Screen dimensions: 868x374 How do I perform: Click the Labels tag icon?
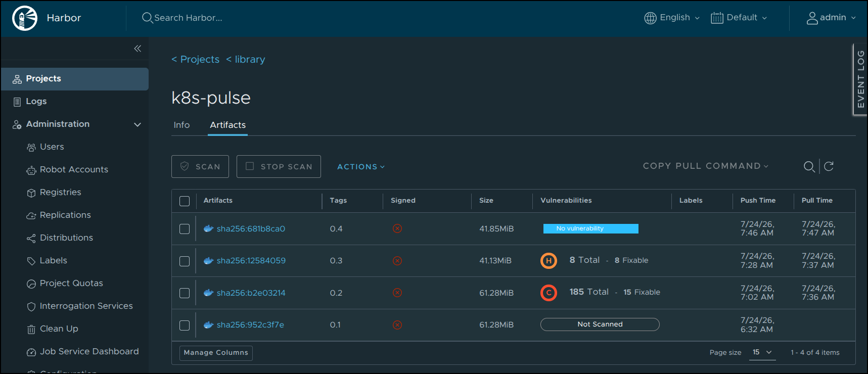(x=31, y=261)
